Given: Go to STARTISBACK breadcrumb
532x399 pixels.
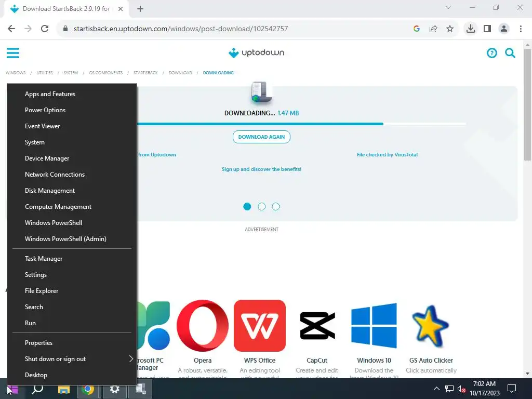Looking at the screenshot, I should click(145, 73).
